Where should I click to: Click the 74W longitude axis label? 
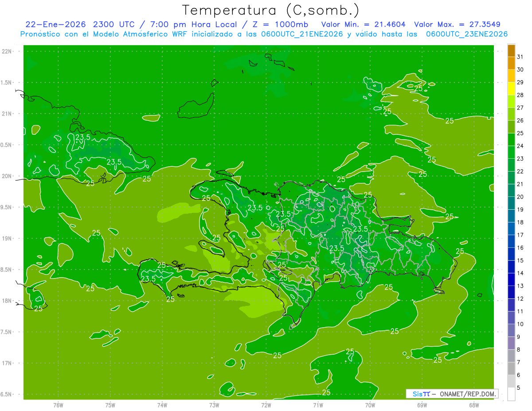pos(162,405)
